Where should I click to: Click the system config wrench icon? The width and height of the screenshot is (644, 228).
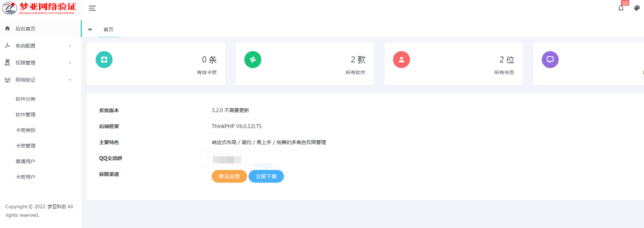7,45
